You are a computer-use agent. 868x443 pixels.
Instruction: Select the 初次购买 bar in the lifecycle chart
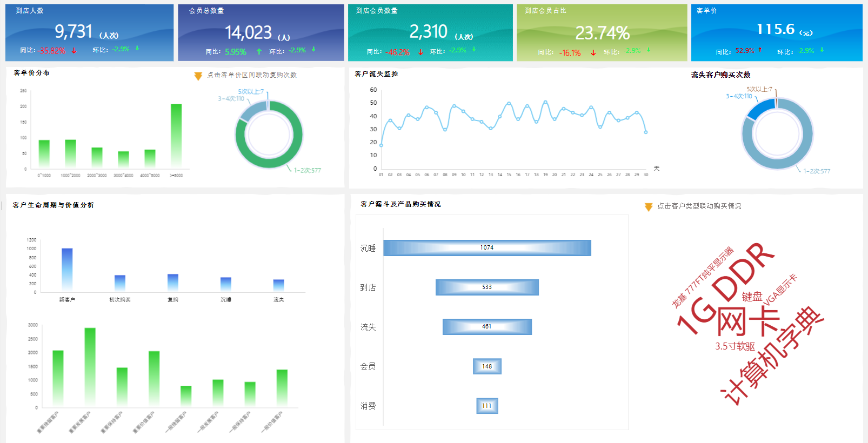[120, 283]
